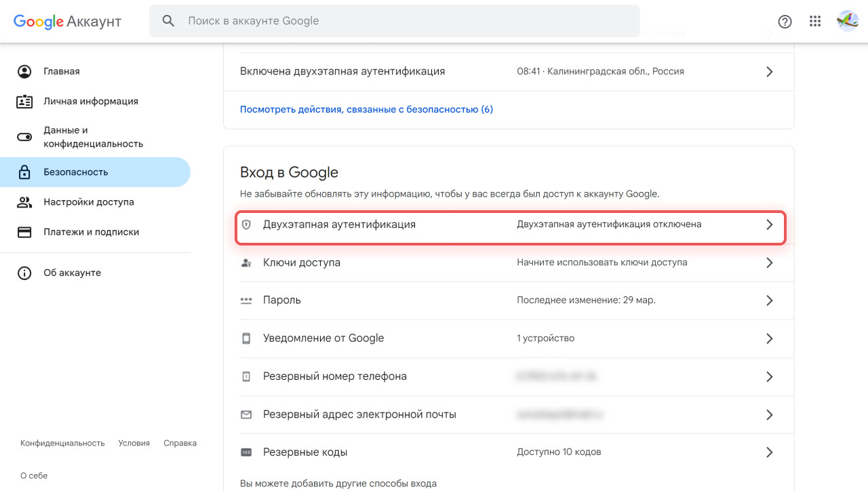Open the Главная menu item
The image size is (868, 491).
(95, 71)
